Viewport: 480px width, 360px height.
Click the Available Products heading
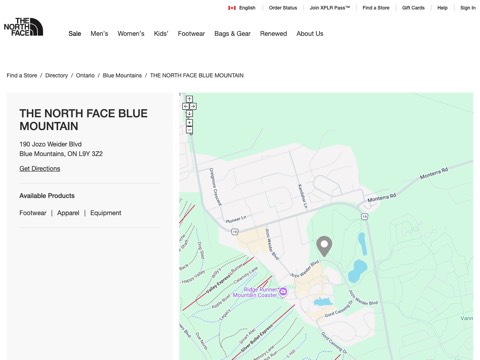[47, 196]
